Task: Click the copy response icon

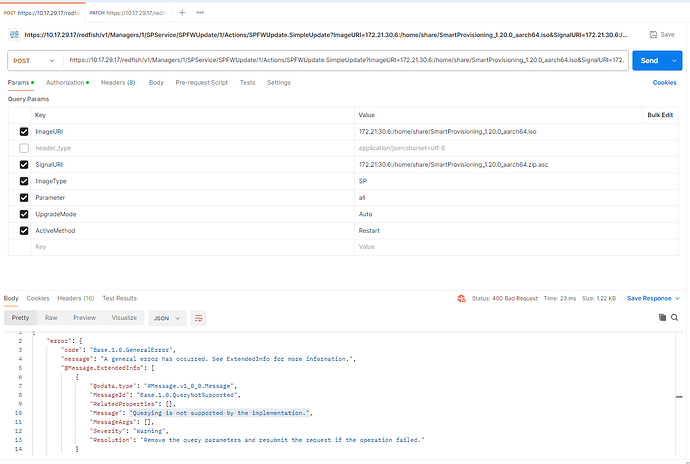Action: (661, 317)
